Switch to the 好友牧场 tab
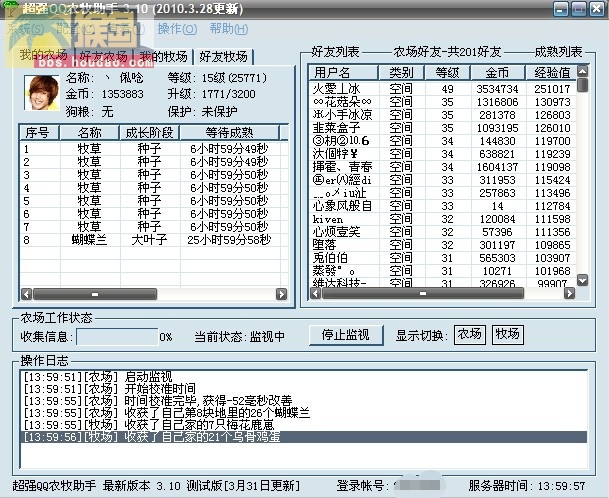The height and width of the screenshot is (498, 609). [x=224, y=57]
